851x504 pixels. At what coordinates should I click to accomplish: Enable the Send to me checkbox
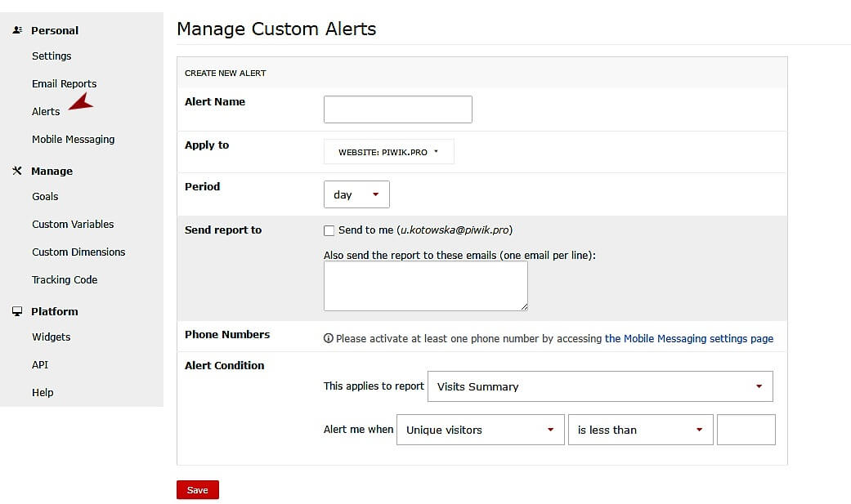pos(329,230)
